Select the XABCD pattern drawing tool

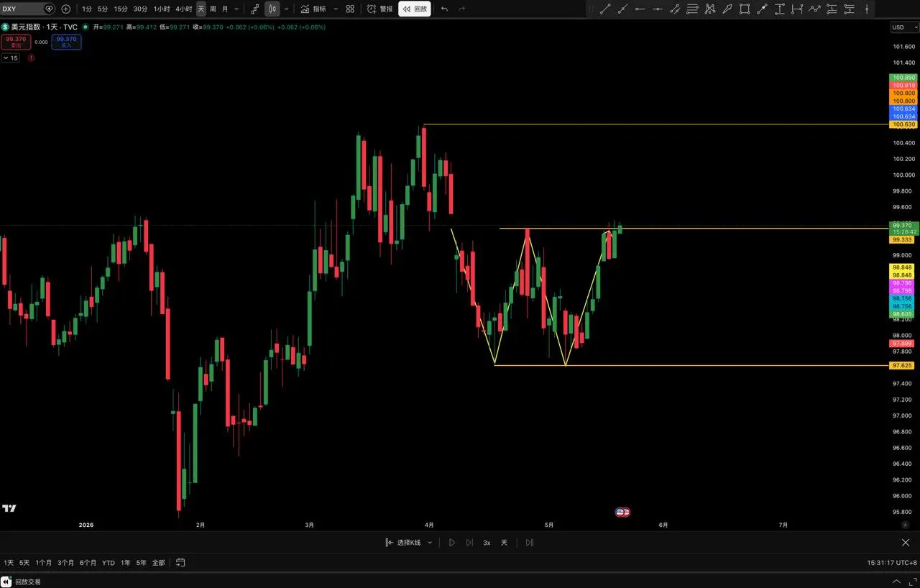coord(710,9)
